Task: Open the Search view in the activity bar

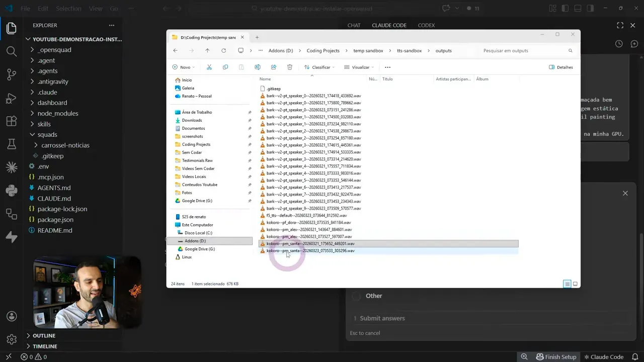Action: point(11,51)
